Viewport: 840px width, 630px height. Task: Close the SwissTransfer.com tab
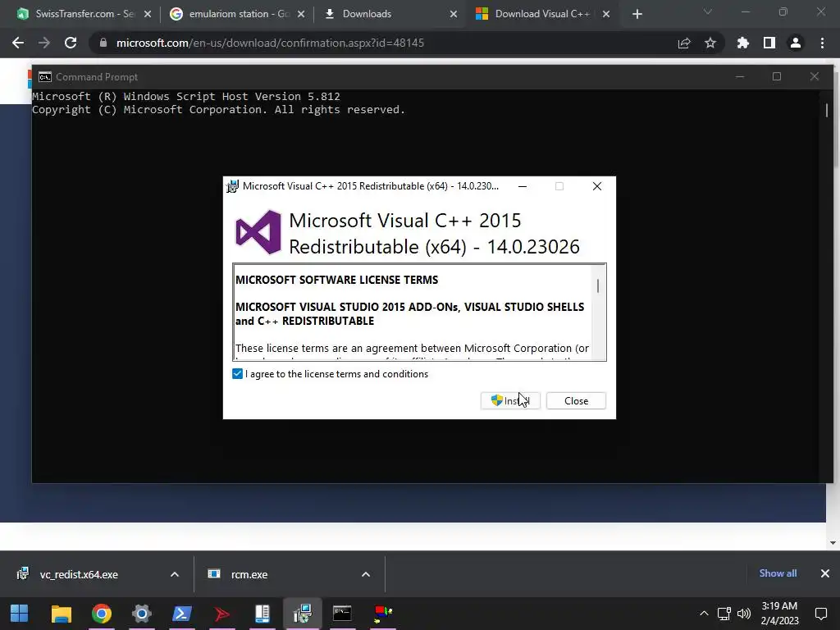coord(148,14)
